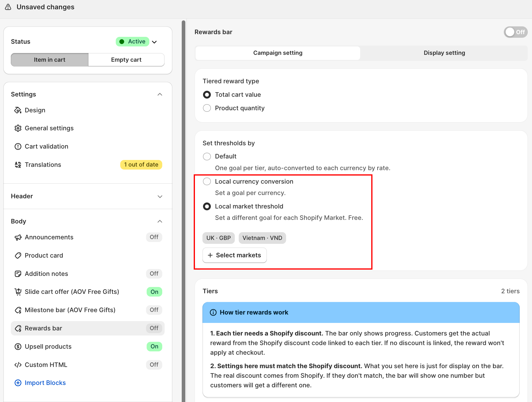The image size is (532, 402).
Task: Click the '2 tiers' count text
Action: [x=510, y=291]
